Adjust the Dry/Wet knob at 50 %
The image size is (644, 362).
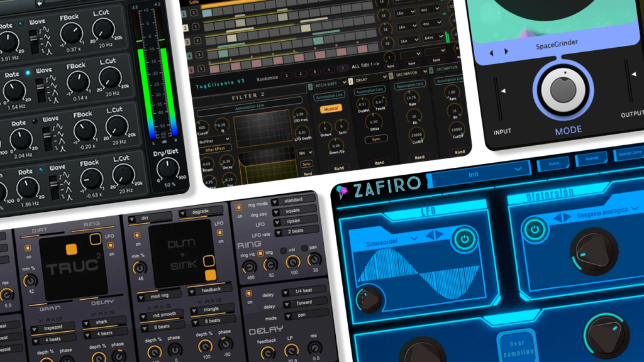[x=167, y=168]
